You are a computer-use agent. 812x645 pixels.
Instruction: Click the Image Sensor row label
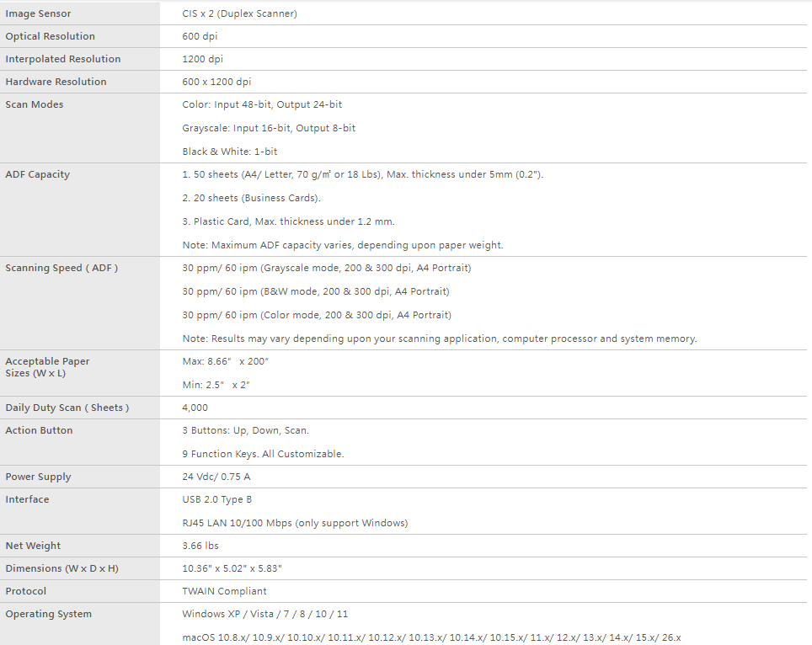click(x=38, y=13)
